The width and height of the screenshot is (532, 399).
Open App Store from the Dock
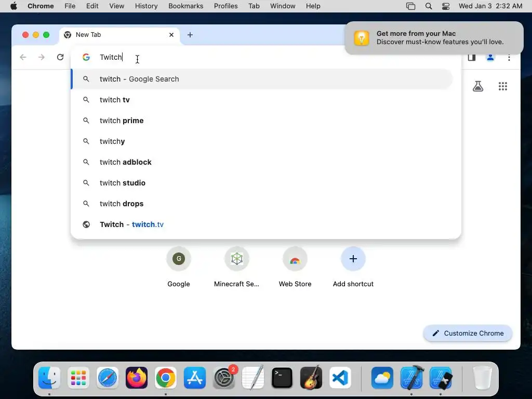point(195,378)
